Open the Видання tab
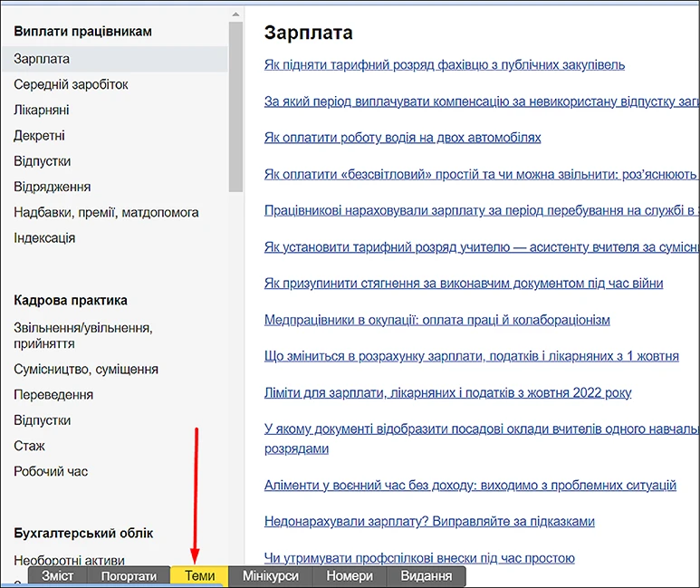700x588 pixels. pos(426,576)
